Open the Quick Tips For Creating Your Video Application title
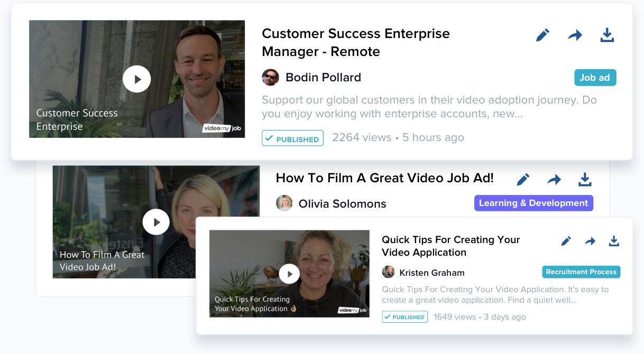The image size is (644, 354). tap(450, 246)
